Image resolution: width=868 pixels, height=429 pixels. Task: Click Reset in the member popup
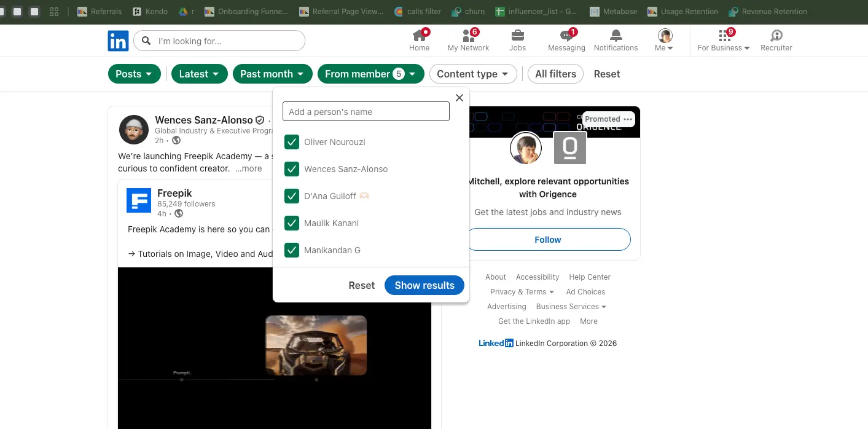coord(361,285)
